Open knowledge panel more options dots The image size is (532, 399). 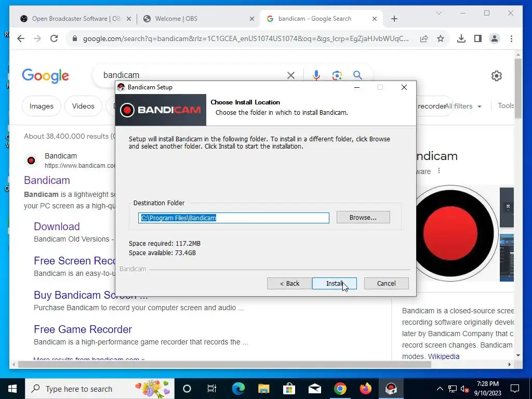pyautogui.click(x=438, y=170)
